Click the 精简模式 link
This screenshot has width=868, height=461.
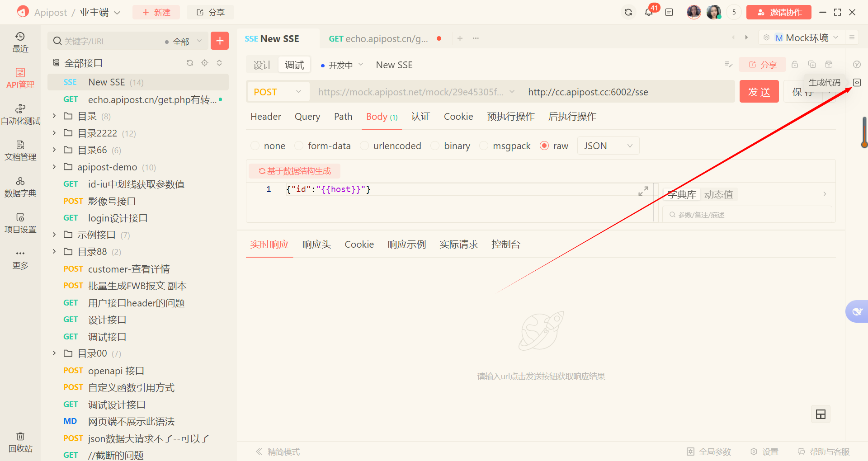click(x=278, y=452)
